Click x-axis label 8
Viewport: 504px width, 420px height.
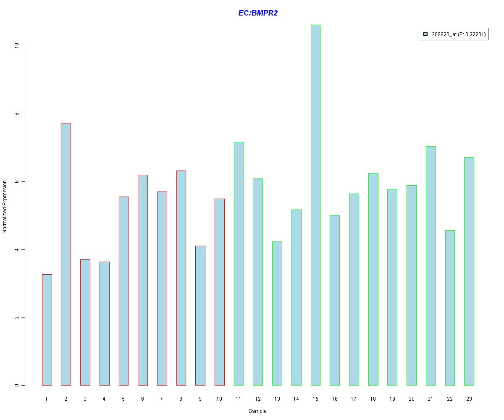(181, 399)
